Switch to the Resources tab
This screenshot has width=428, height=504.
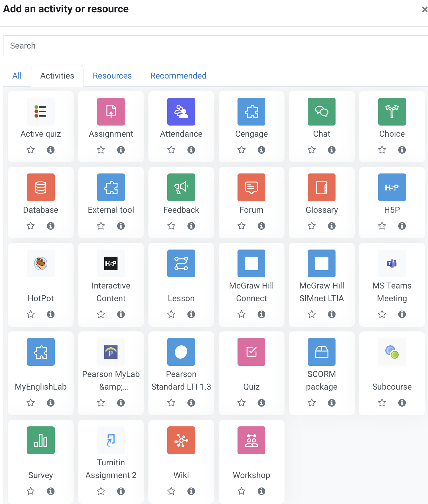click(x=112, y=76)
